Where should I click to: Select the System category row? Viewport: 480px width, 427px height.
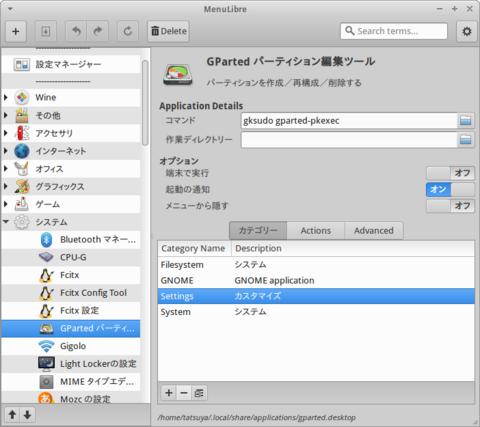316,312
